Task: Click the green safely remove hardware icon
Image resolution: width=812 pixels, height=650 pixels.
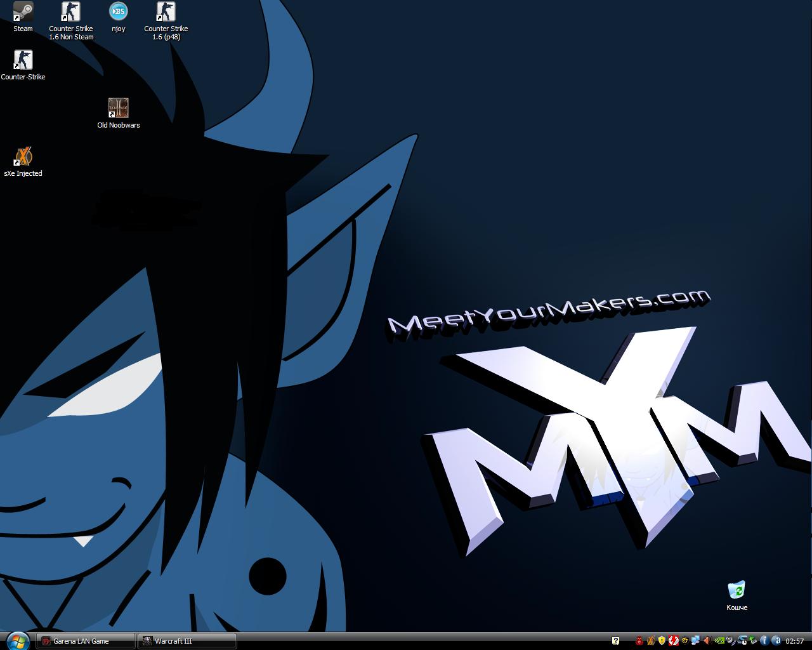Action: tap(753, 640)
